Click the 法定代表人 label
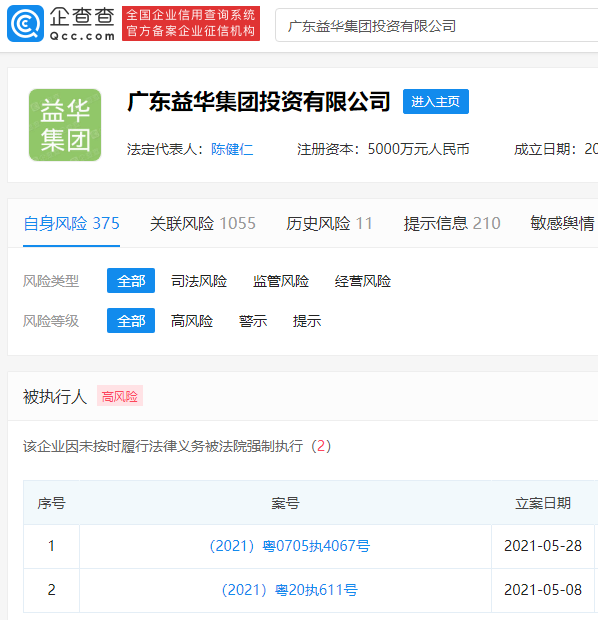 (165, 149)
